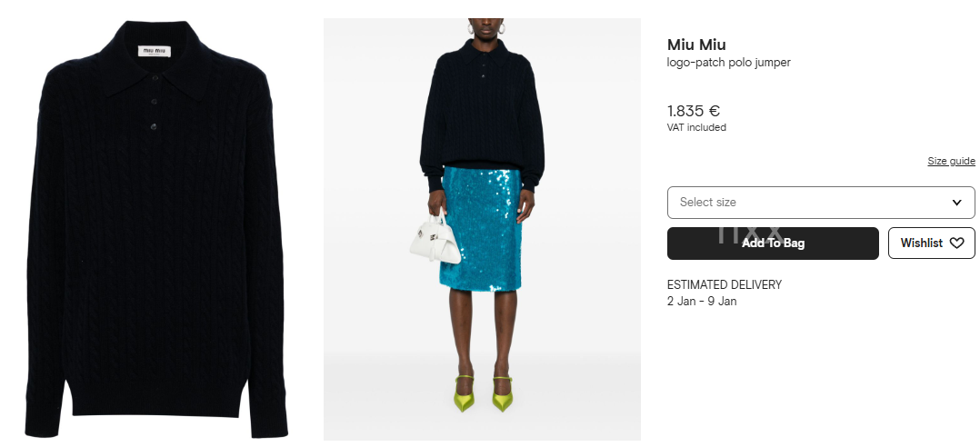Viewport: 980px width, 447px height.
Task: Click the lime green pointed heels
Action: click(x=483, y=393)
